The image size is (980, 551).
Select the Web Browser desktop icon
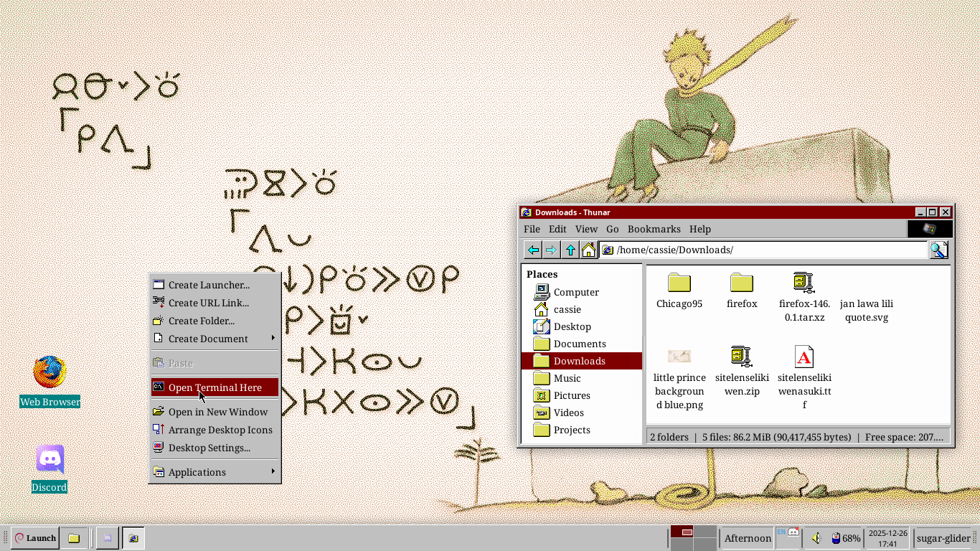50,372
